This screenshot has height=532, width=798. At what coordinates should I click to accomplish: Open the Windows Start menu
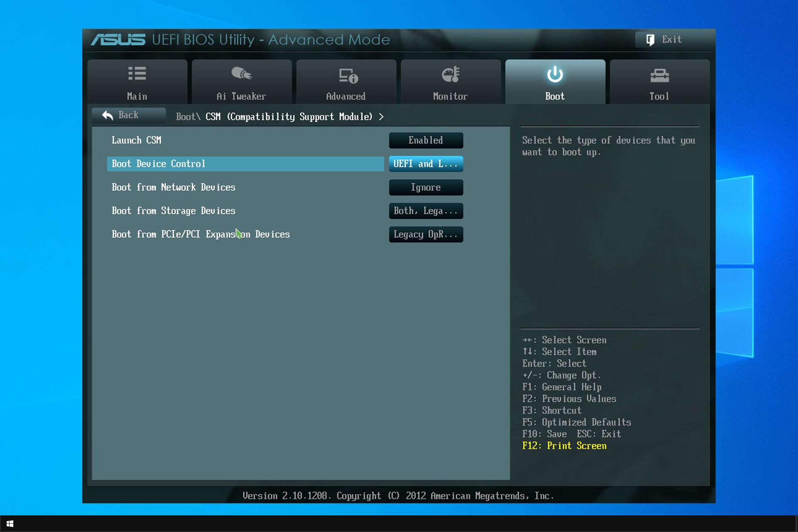[10, 524]
